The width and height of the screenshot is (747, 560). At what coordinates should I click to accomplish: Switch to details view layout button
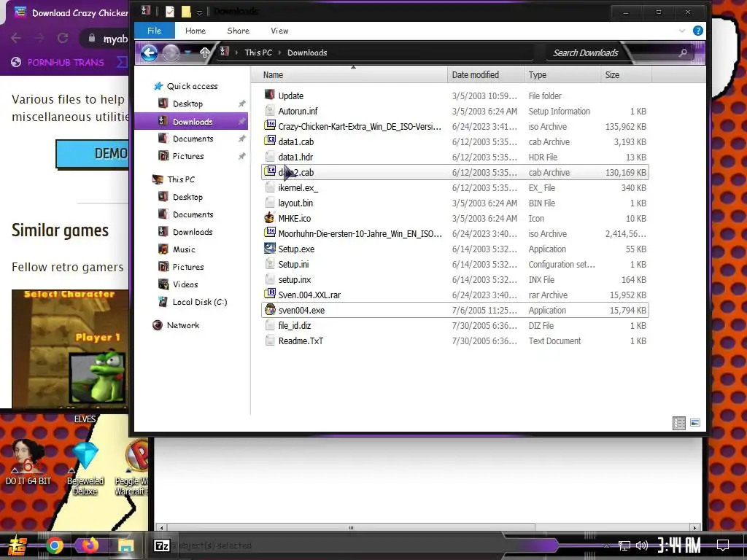click(x=679, y=423)
